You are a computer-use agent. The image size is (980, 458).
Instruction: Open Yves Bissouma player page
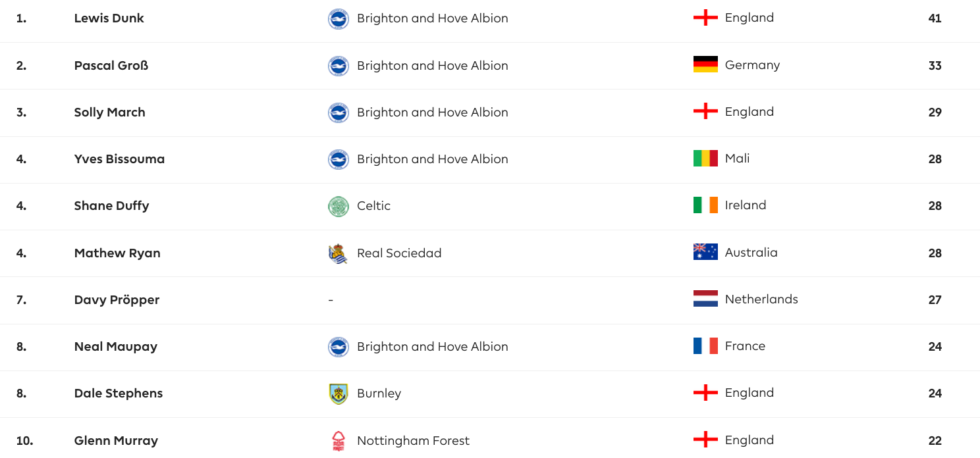coord(119,159)
